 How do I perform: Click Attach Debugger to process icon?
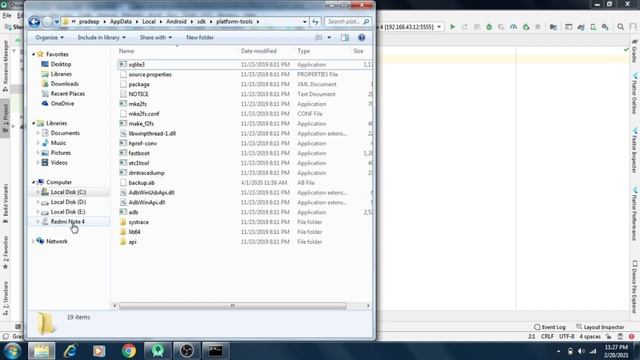[526, 27]
